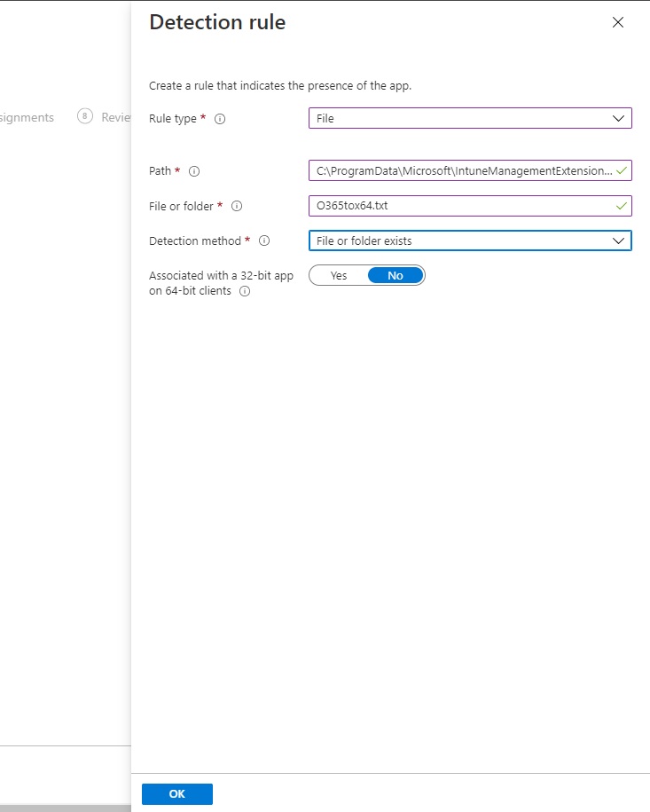The width and height of the screenshot is (650, 812).
Task: Click info icon below 32-bit app label
Action: click(245, 291)
